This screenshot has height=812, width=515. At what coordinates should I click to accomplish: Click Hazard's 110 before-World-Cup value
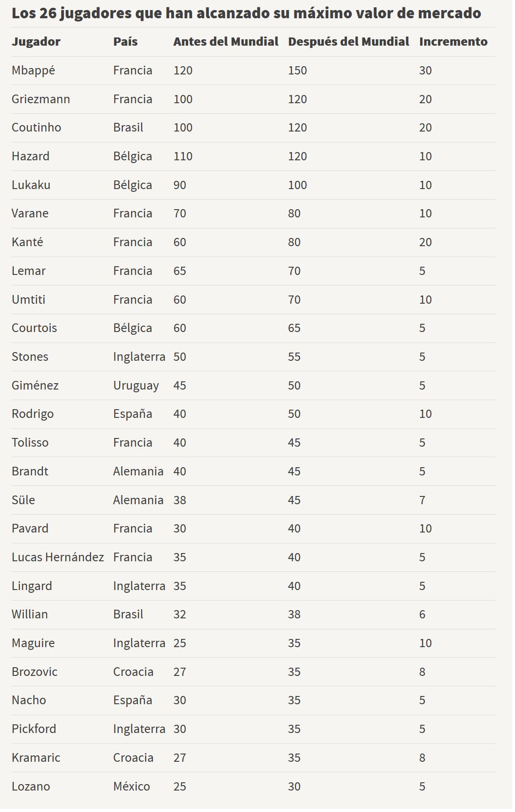pos(183,156)
